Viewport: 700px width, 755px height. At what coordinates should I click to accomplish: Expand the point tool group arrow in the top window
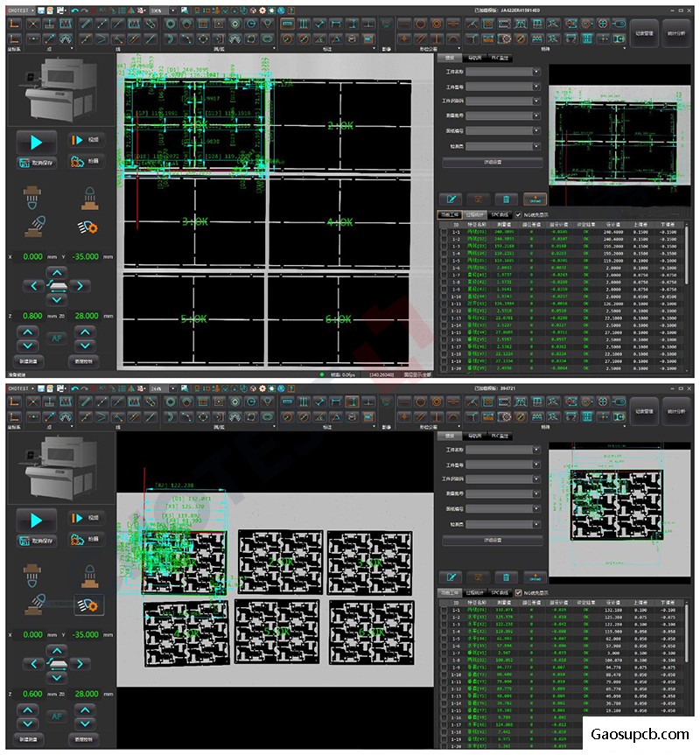click(71, 49)
